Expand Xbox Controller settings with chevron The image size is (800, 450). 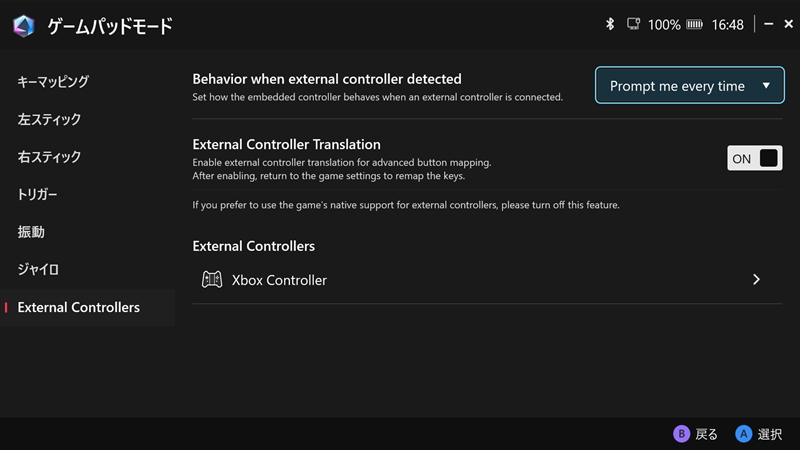coord(756,280)
